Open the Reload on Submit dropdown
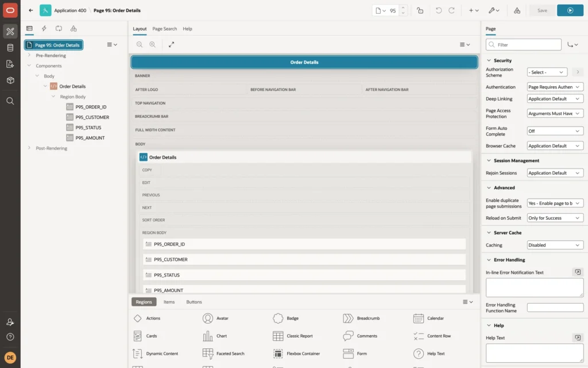The width and height of the screenshot is (588, 368). click(555, 218)
